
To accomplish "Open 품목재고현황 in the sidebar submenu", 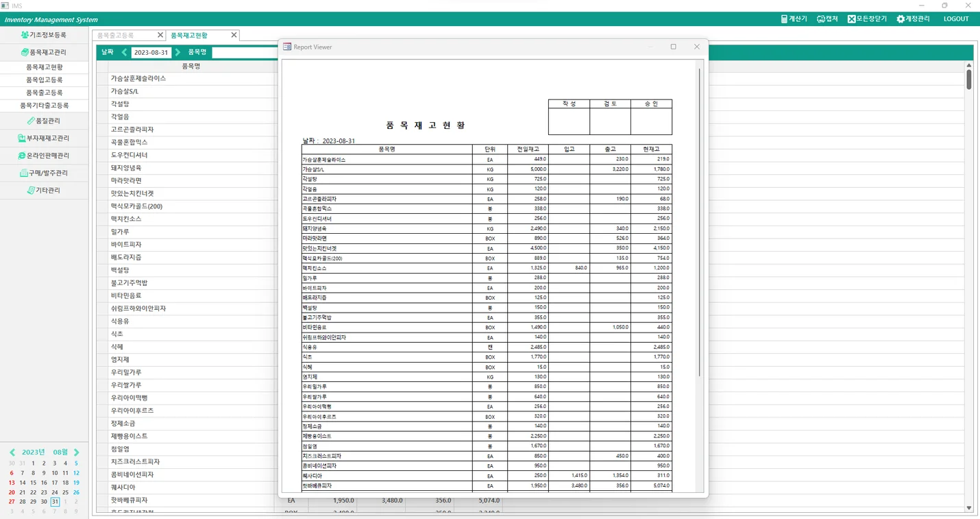I will tap(44, 67).
